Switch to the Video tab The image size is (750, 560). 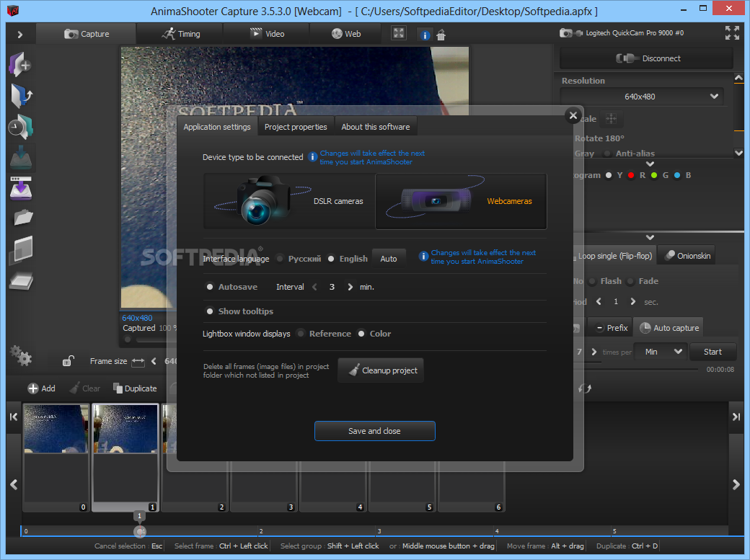coord(267,34)
